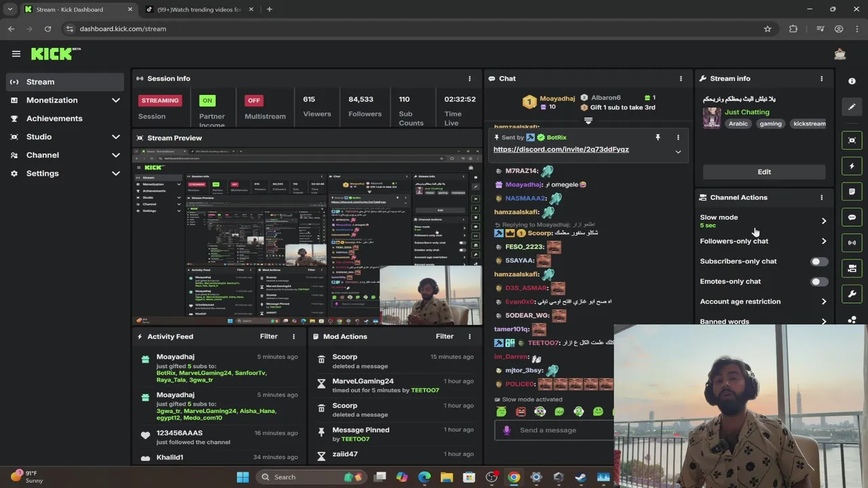Click the pencil edit icon in right sidebar
This screenshot has width=868, height=488.
[x=852, y=106]
